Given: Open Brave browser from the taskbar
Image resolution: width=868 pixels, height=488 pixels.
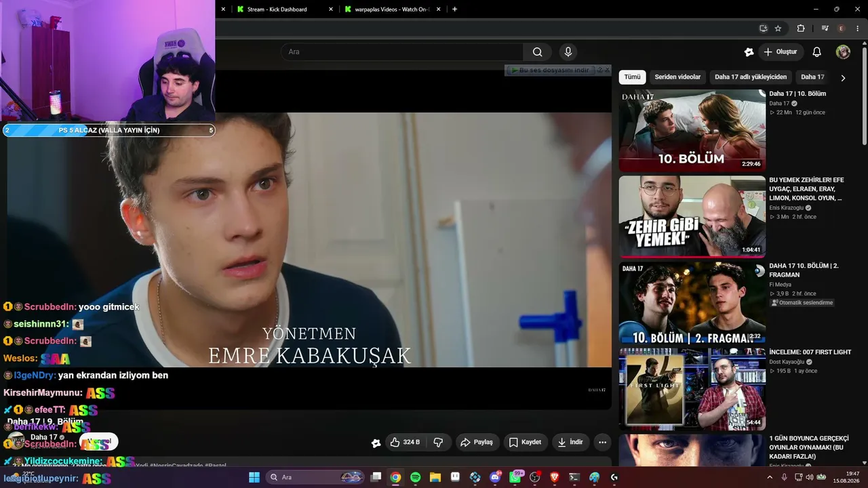Looking at the screenshot, I should coord(555,477).
